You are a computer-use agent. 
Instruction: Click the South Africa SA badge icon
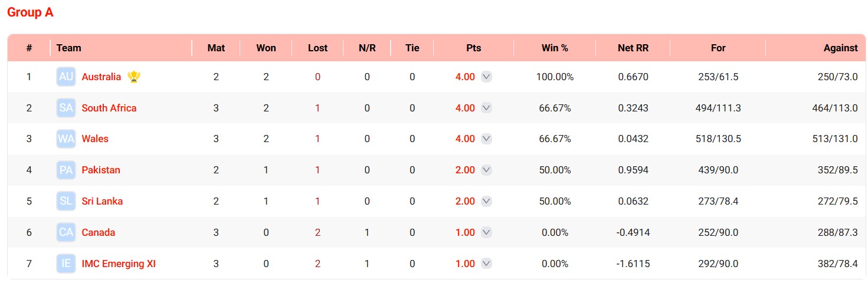pyautogui.click(x=66, y=108)
